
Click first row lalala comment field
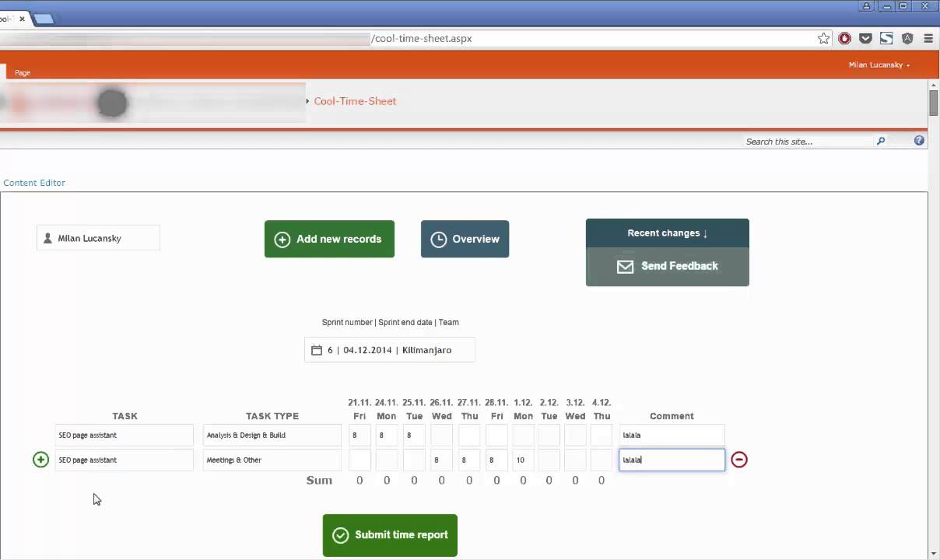[672, 436]
